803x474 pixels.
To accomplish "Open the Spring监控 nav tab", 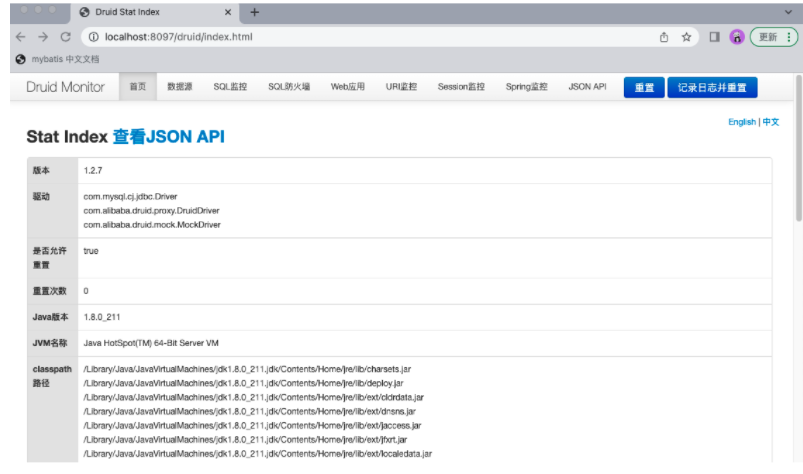I will pos(526,87).
